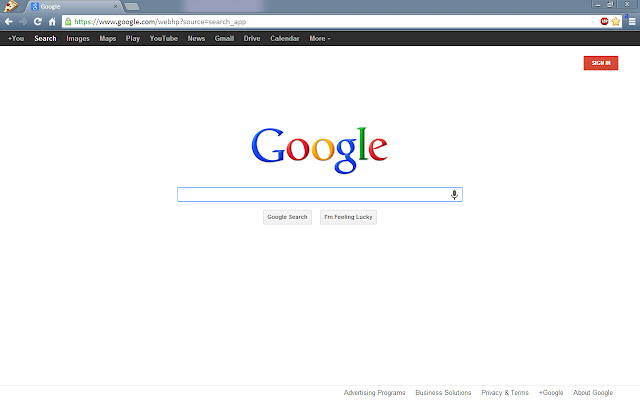Click the green padlock security icon

(x=68, y=22)
